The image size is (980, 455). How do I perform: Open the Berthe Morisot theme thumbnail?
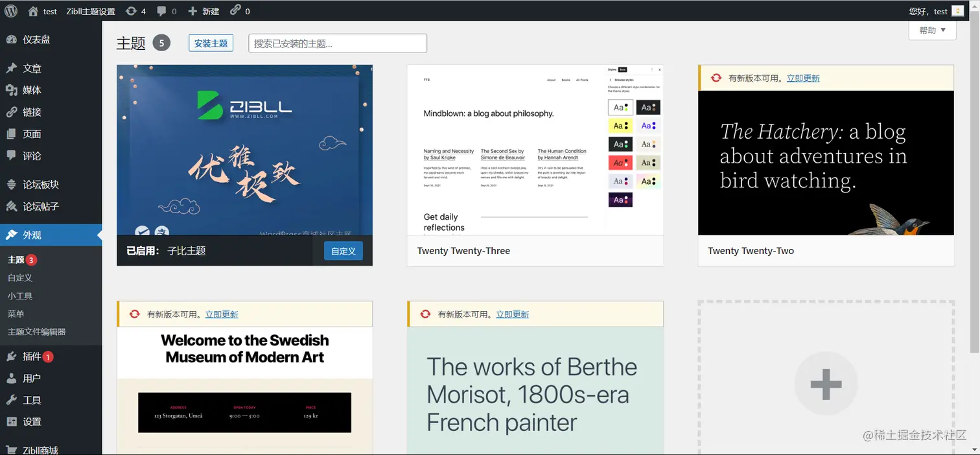coord(535,391)
